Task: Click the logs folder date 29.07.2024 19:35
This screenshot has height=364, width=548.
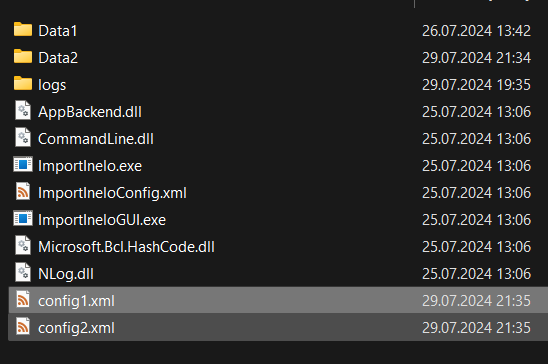Action: (x=476, y=85)
